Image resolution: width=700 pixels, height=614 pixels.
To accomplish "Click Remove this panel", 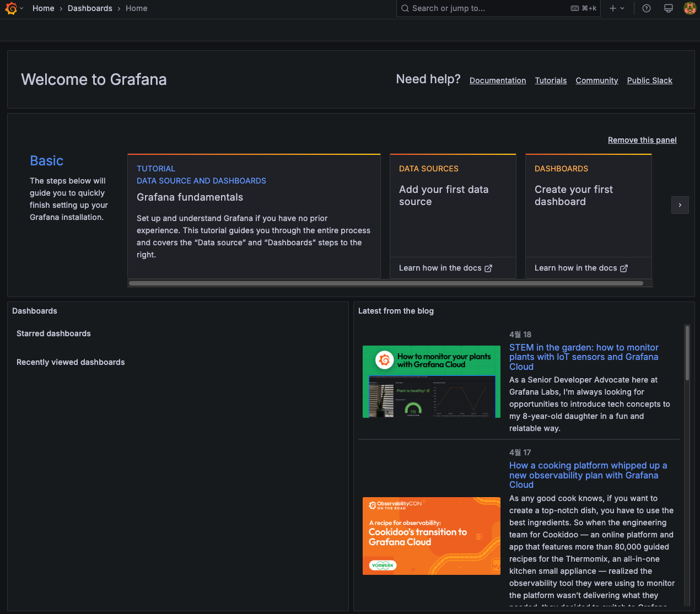I will [642, 140].
